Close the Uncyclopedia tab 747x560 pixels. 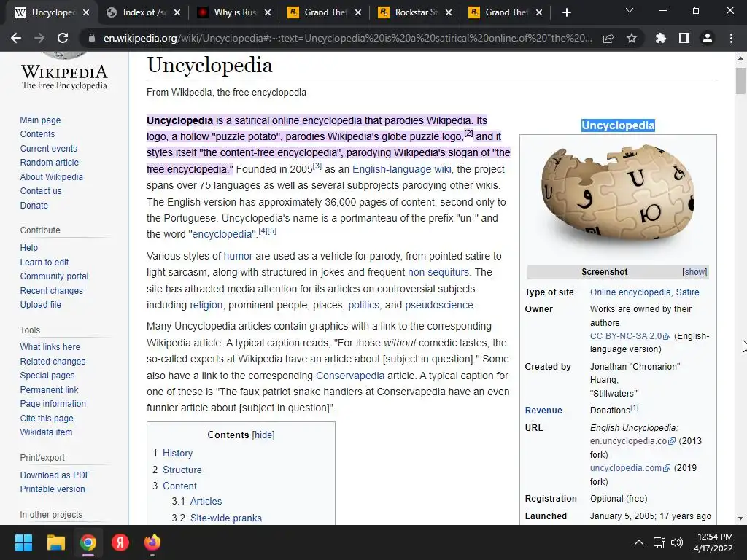point(86,12)
